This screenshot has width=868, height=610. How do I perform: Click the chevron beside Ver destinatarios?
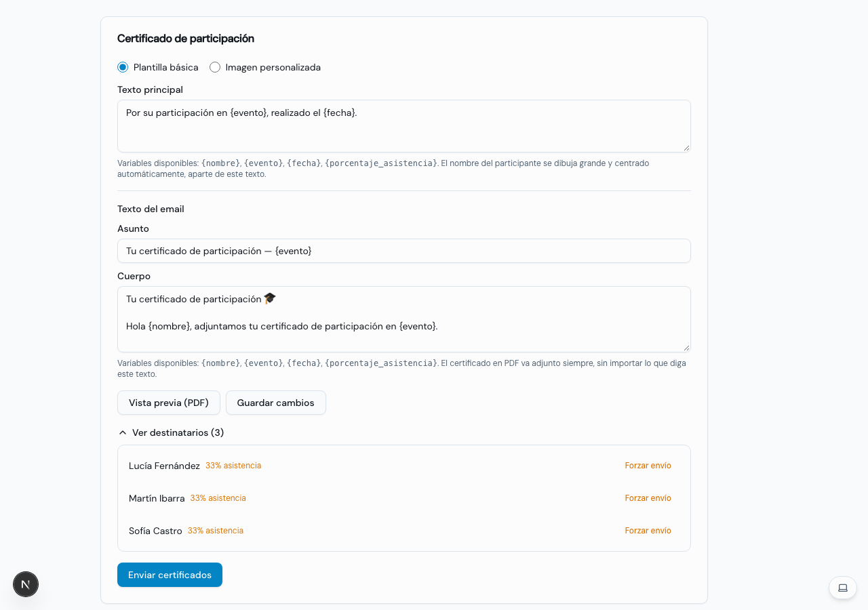123,432
